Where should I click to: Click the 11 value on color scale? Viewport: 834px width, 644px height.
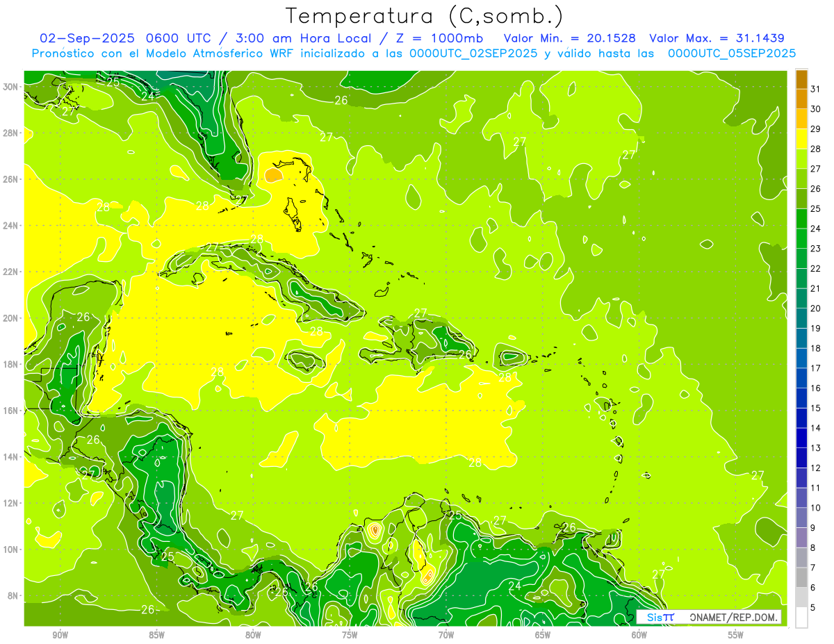click(816, 488)
